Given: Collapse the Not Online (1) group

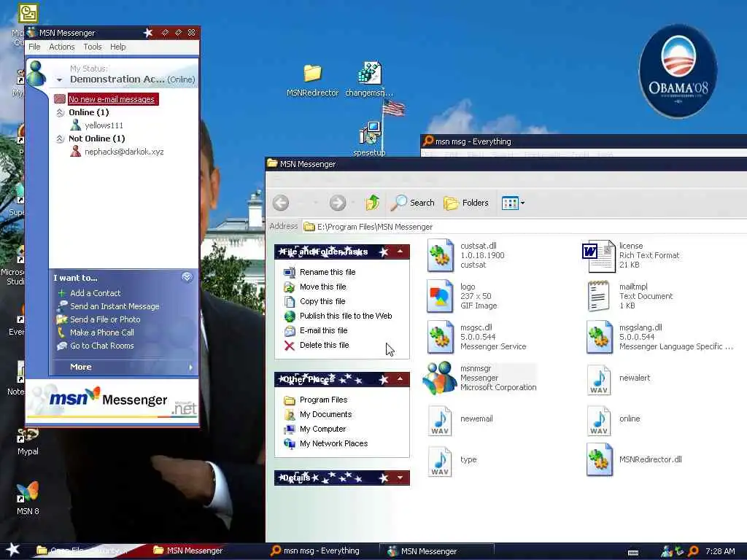Looking at the screenshot, I should (x=60, y=139).
